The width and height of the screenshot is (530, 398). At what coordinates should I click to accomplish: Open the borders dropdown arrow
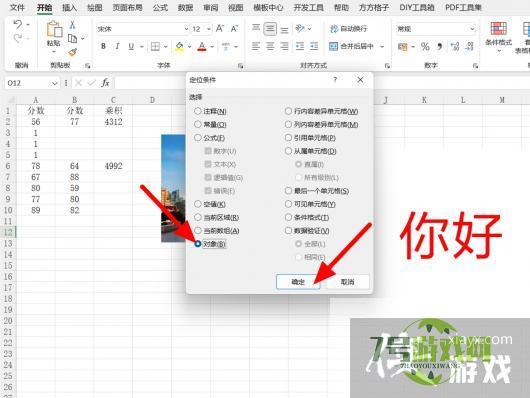[166, 47]
